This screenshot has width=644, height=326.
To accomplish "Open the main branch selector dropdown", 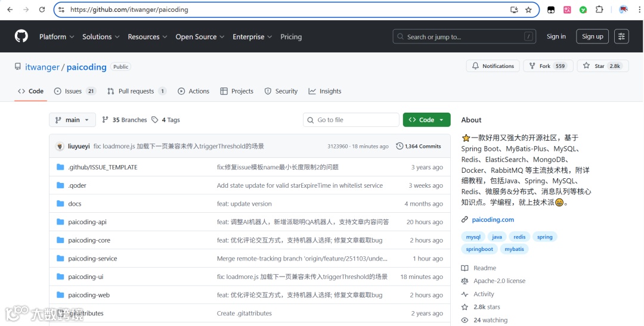I will pyautogui.click(x=72, y=120).
